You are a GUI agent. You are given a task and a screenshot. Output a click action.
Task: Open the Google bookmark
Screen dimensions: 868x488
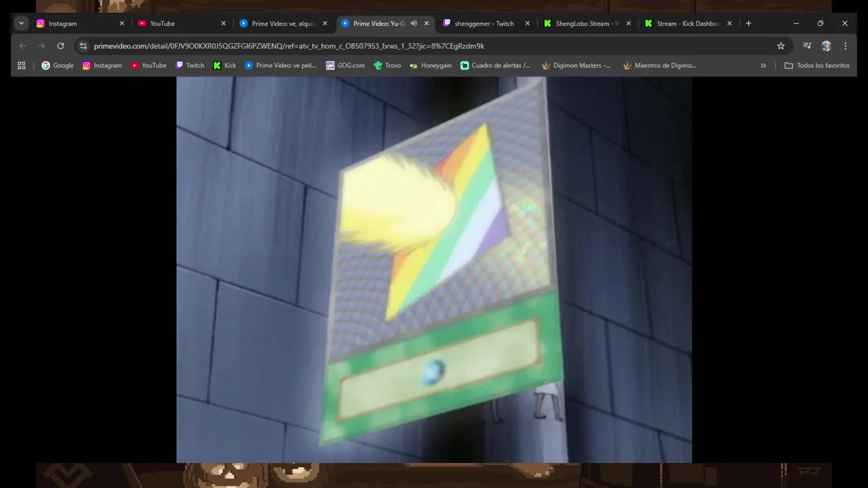(x=58, y=66)
